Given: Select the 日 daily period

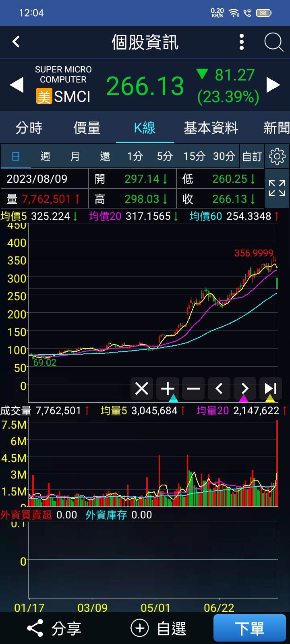Looking at the screenshot, I should 16,156.
